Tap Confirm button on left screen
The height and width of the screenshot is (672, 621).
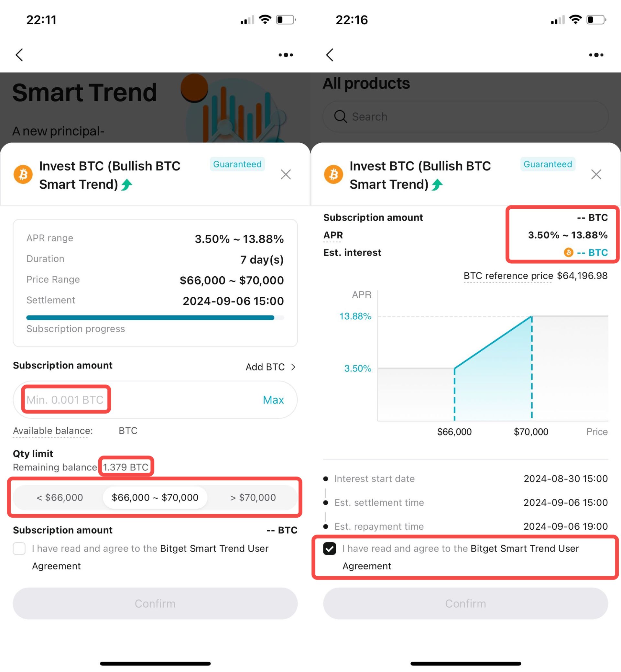point(155,603)
